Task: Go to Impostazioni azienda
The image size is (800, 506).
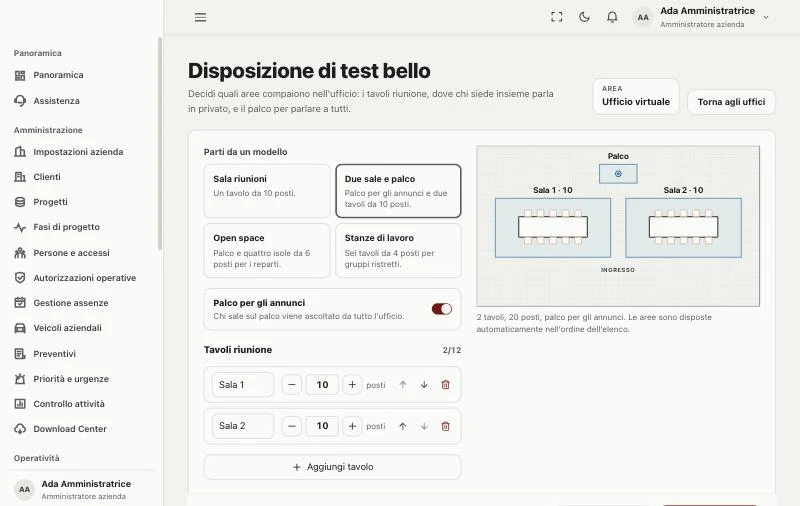Action: click(78, 152)
